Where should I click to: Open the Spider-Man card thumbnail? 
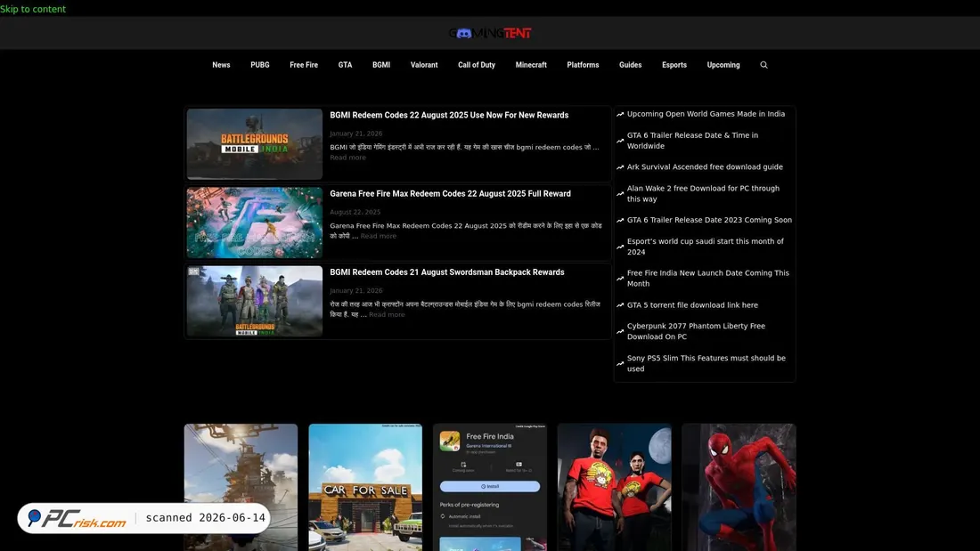(x=739, y=487)
